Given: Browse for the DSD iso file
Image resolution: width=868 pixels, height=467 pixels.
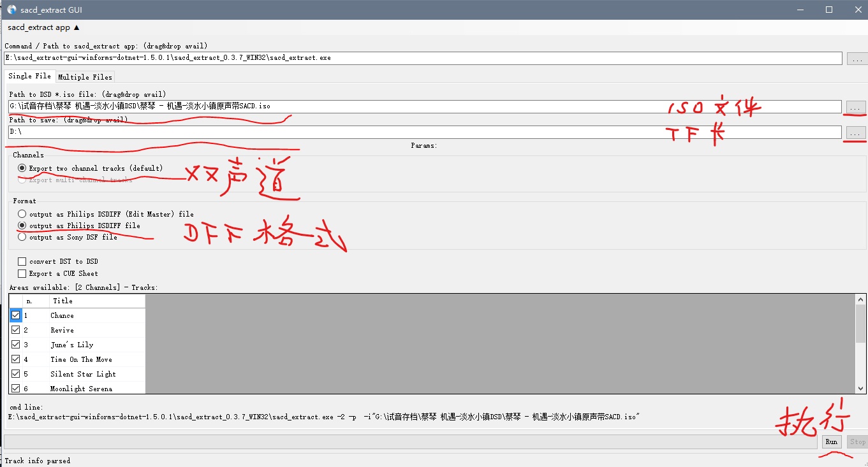Looking at the screenshot, I should [x=856, y=107].
